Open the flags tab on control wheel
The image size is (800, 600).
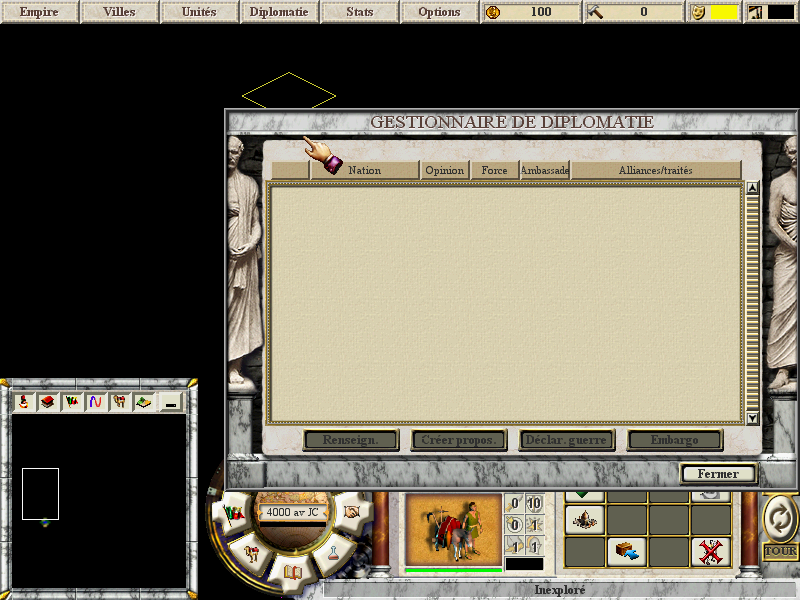[233, 513]
